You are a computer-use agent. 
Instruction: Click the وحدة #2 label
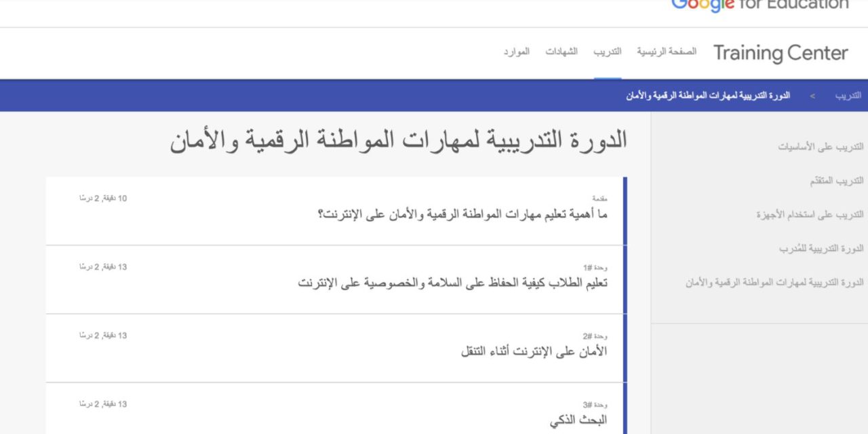(595, 336)
